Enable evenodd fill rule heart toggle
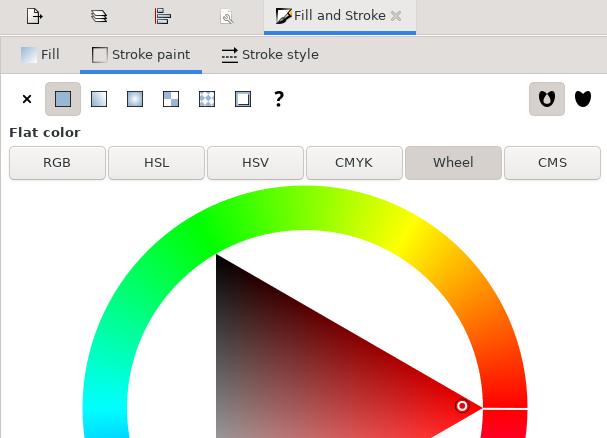607x438 pixels. point(546,99)
